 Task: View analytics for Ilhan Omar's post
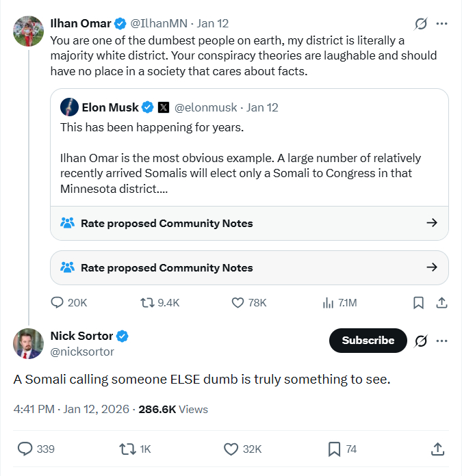[x=328, y=302]
